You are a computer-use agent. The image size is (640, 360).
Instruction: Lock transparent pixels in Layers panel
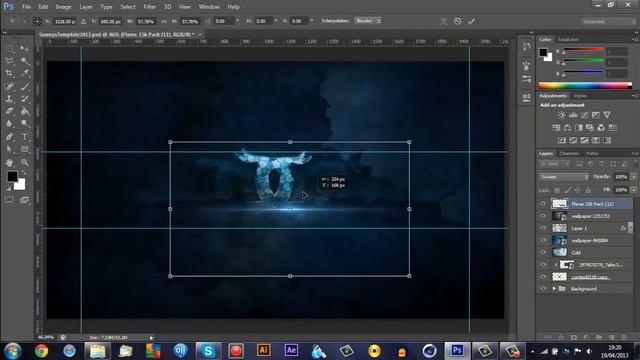click(x=557, y=190)
